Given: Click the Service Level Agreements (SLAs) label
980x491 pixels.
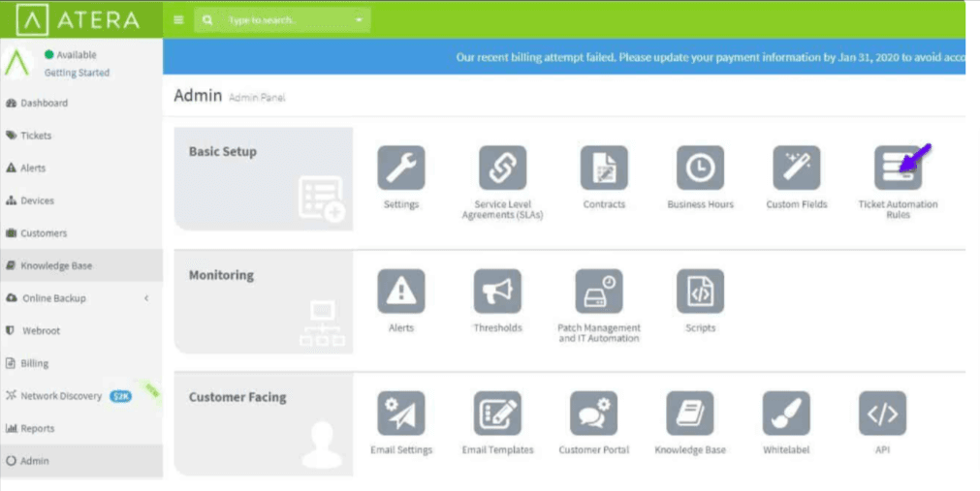Looking at the screenshot, I should coord(502,209).
